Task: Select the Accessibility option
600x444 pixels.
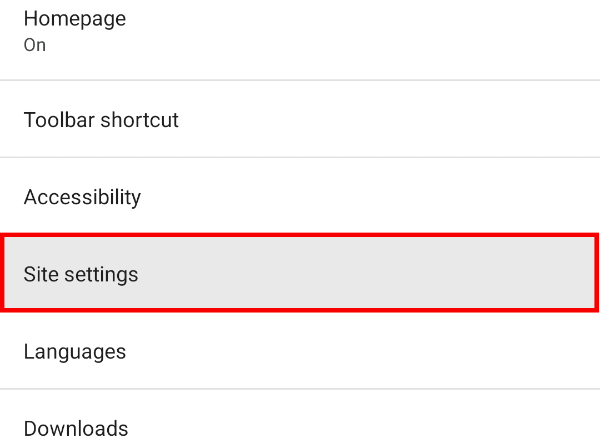Action: click(300, 197)
